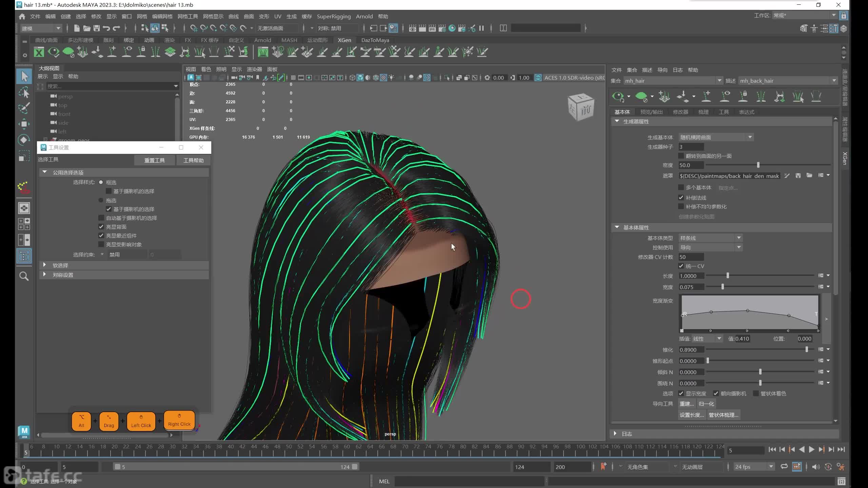Click the view cube in viewport

[x=581, y=107]
